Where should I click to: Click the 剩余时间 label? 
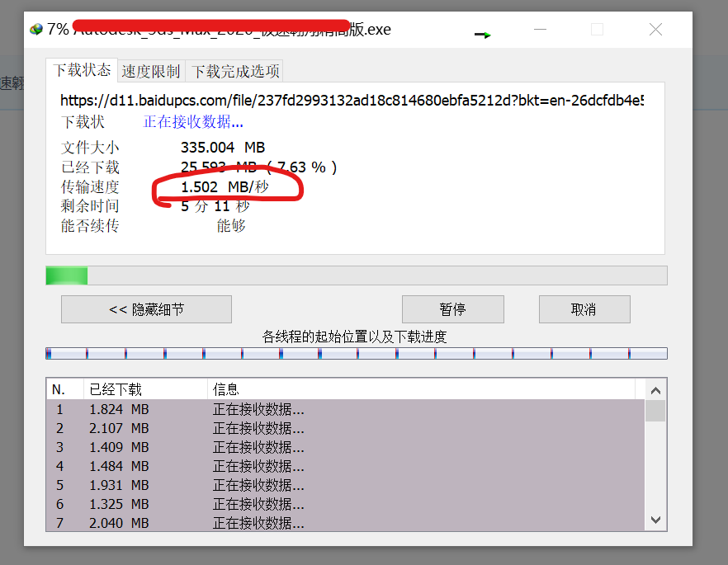(90, 206)
